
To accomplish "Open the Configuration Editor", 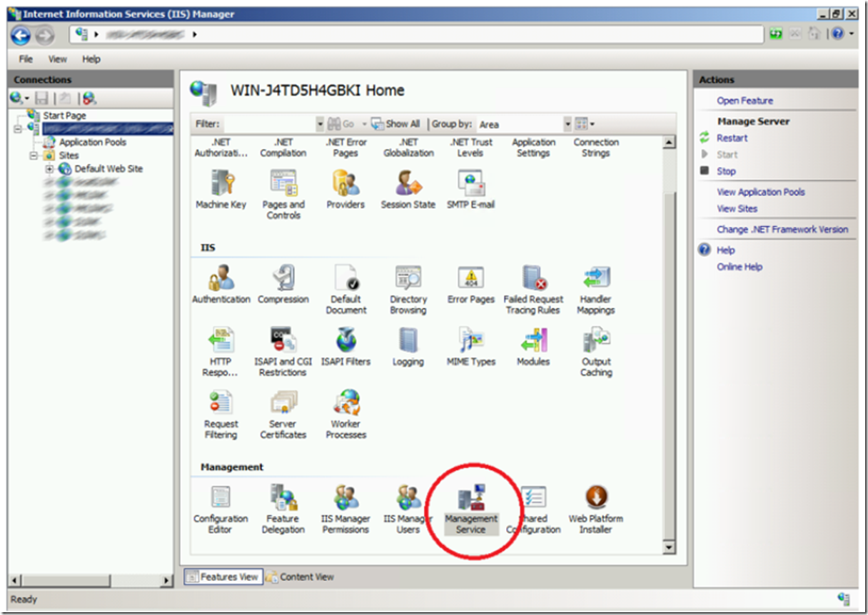I will tap(221, 509).
